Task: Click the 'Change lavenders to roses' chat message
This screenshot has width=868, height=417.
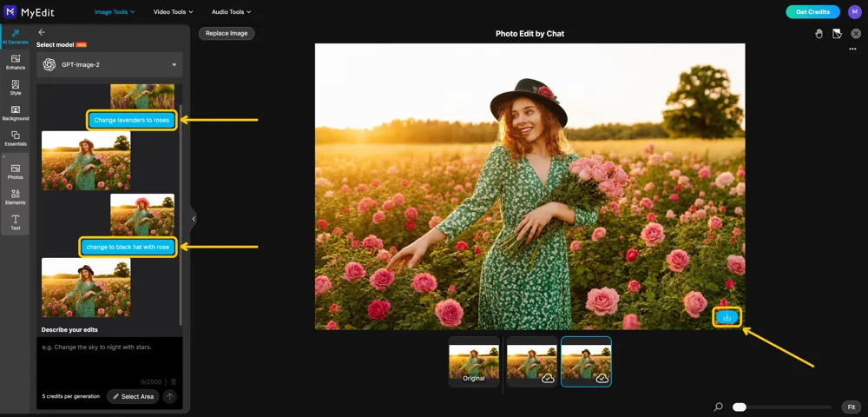Action: point(132,120)
